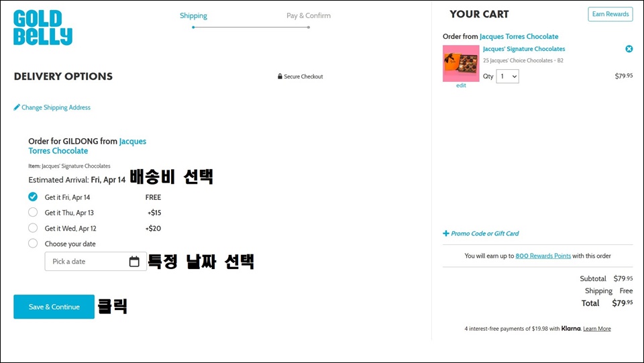Click the chocolates product thumbnail
Viewport: 644px width, 363px height.
[461, 63]
